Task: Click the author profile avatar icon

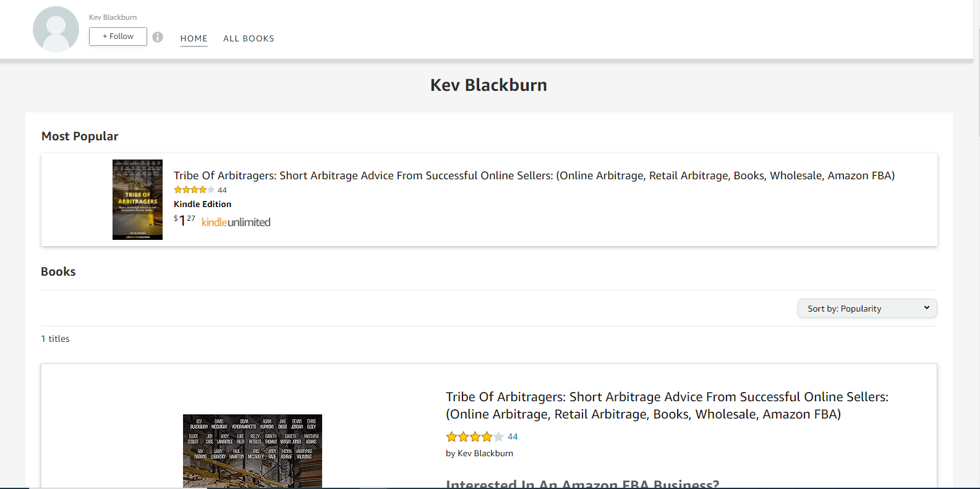Action: (56, 30)
